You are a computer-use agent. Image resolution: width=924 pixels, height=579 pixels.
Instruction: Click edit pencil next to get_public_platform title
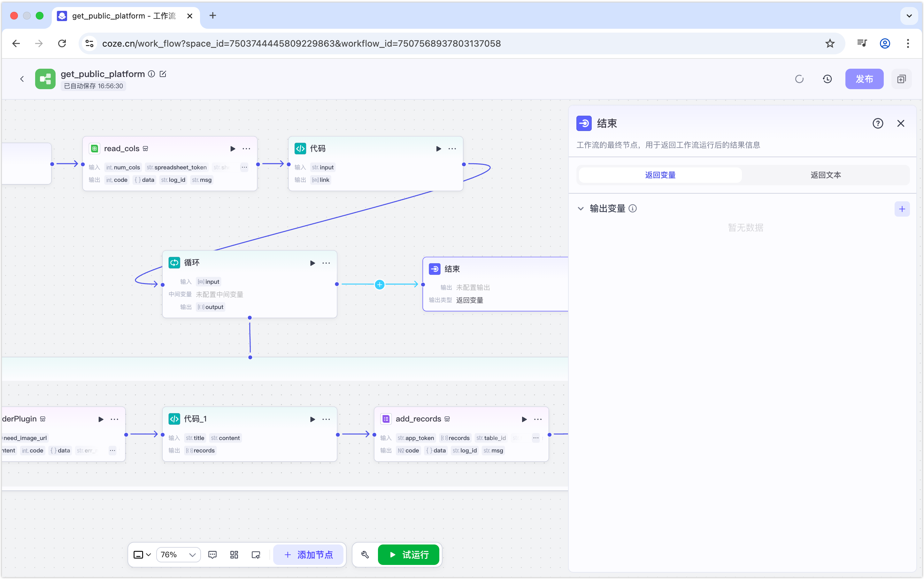click(163, 74)
